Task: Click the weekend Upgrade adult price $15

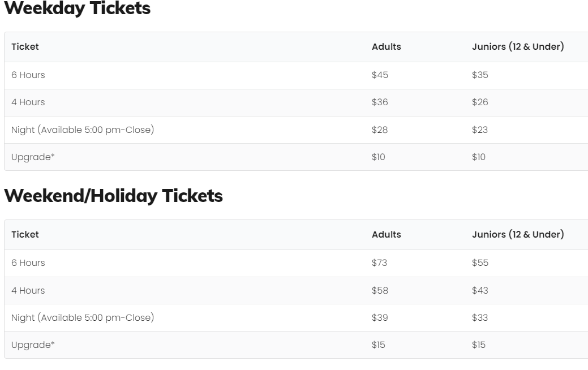Action: [x=378, y=345]
